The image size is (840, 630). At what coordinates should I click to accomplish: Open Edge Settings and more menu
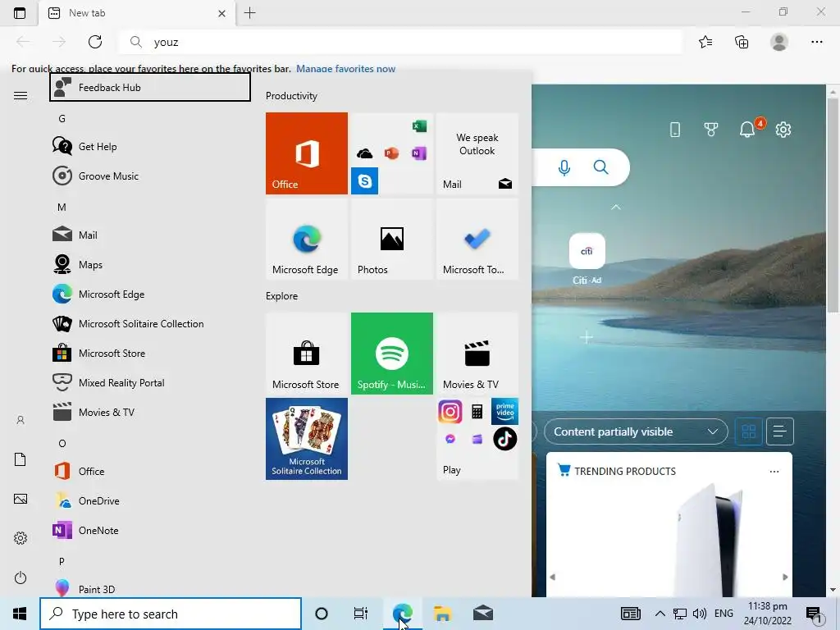(x=816, y=42)
